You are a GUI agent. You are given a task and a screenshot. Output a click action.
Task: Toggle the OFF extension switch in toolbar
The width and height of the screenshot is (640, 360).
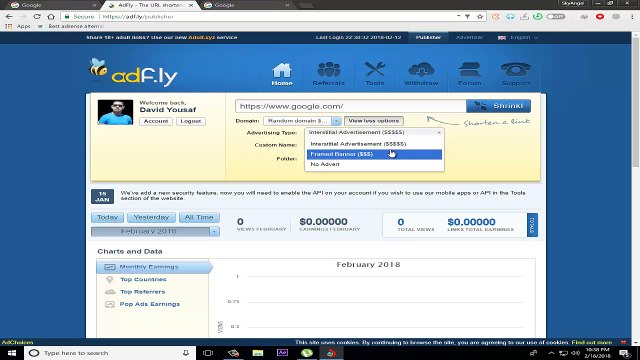[556, 17]
